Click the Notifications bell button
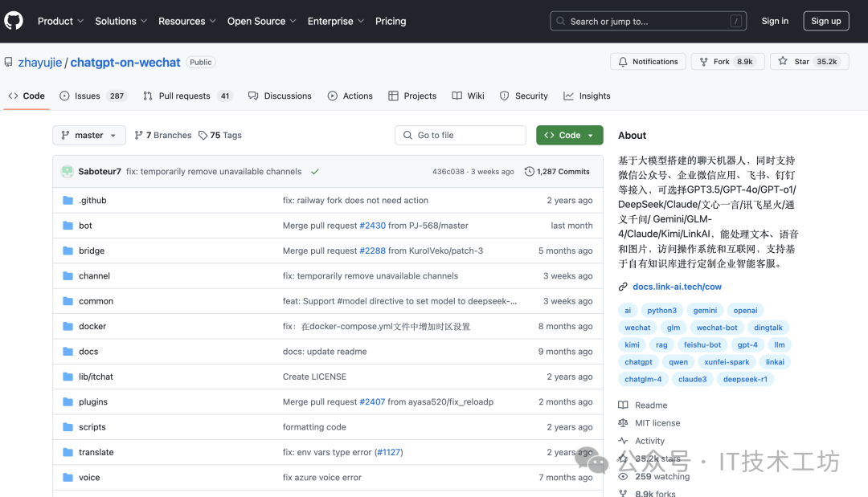The height and width of the screenshot is (497, 868). (x=648, y=61)
